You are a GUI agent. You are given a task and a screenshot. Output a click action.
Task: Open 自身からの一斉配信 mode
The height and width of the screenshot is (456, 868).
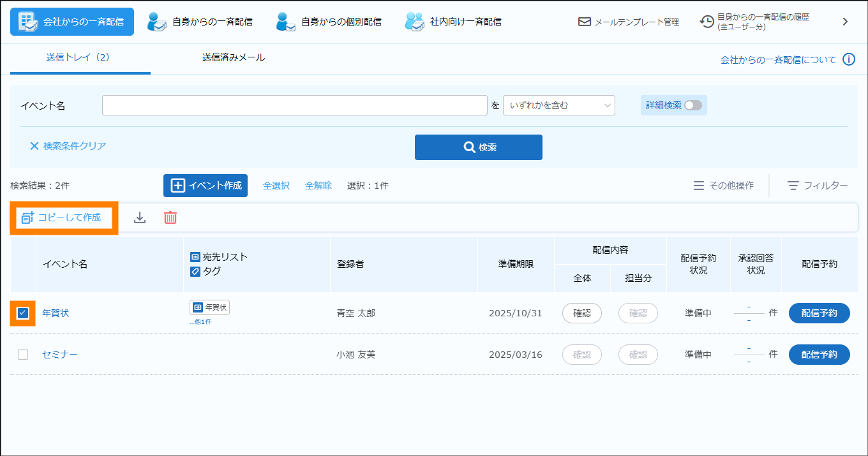(200, 22)
